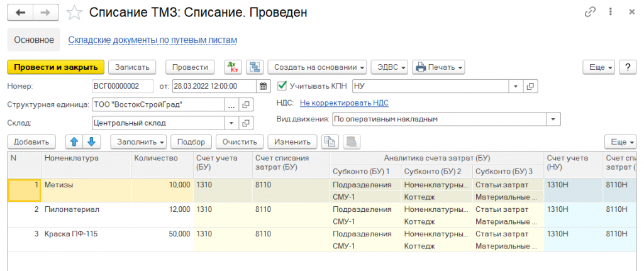The image size is (644, 271).
Task: Expand the Создать на основании dropdown
Action: 316,67
